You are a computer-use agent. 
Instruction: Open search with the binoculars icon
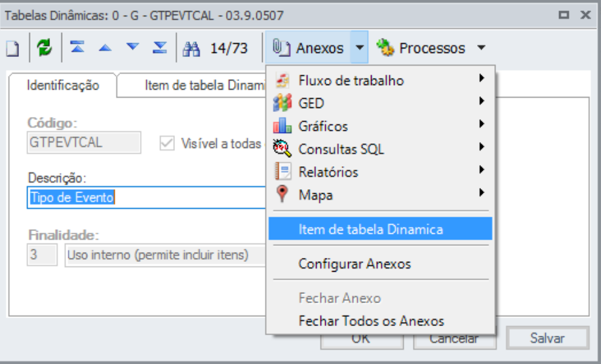(x=191, y=48)
